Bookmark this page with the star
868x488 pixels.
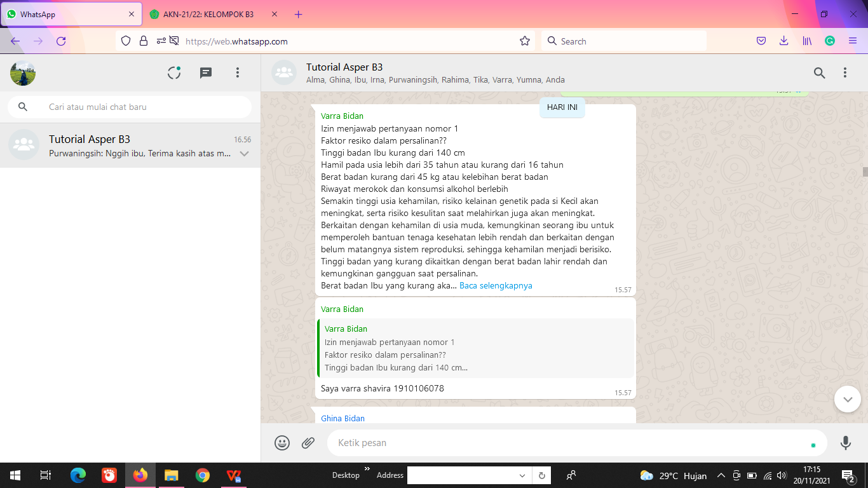(525, 41)
